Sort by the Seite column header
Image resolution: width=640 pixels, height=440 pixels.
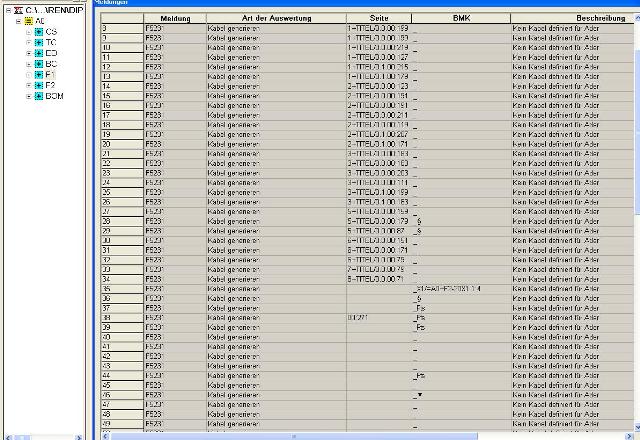point(379,18)
